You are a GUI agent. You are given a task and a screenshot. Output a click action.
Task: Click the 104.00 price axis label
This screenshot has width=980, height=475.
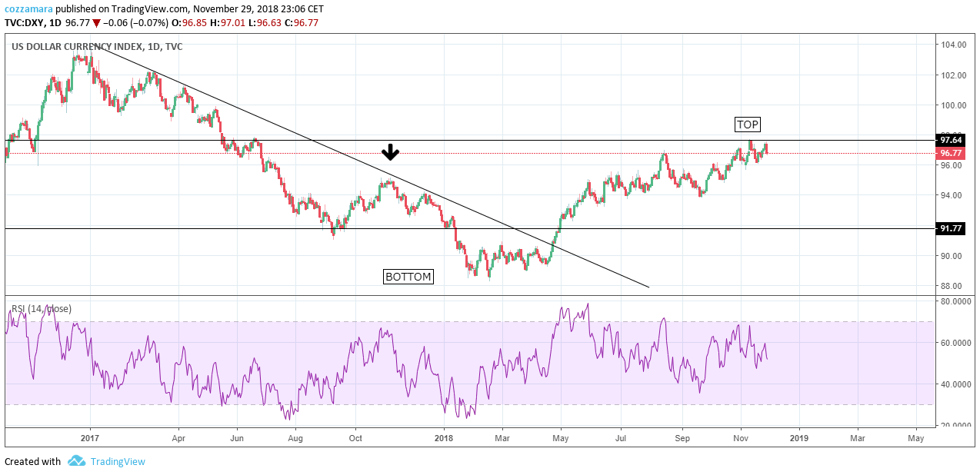[953, 45]
